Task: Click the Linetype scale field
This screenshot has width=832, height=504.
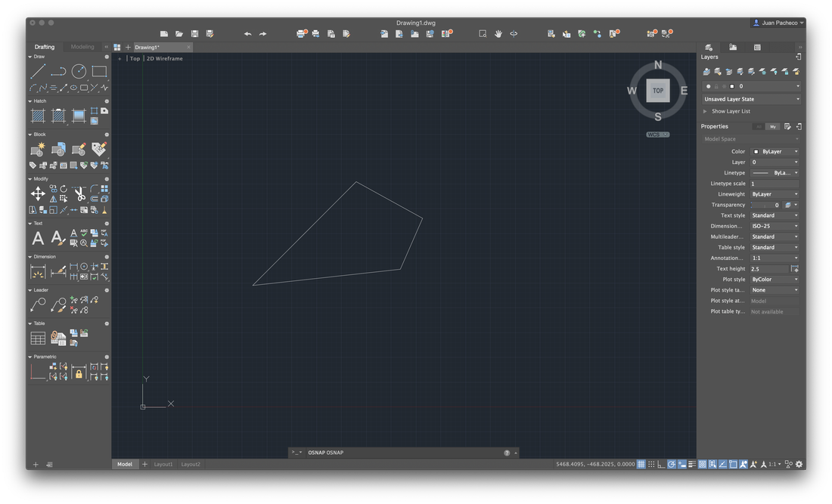Action: click(x=775, y=184)
